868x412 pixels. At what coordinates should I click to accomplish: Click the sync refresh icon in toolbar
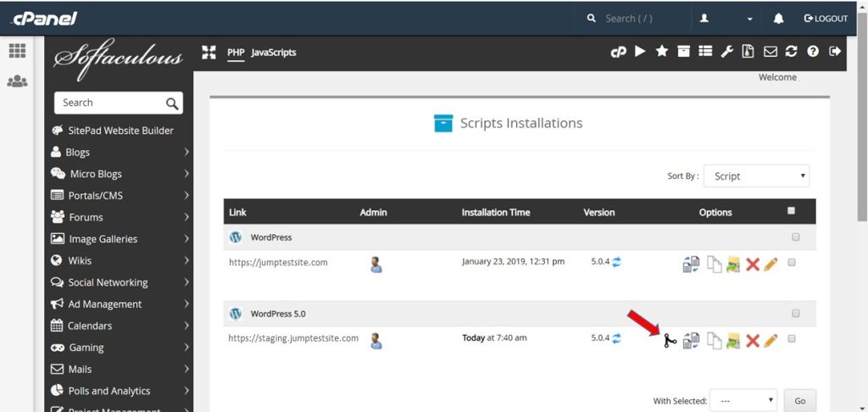[x=791, y=52]
